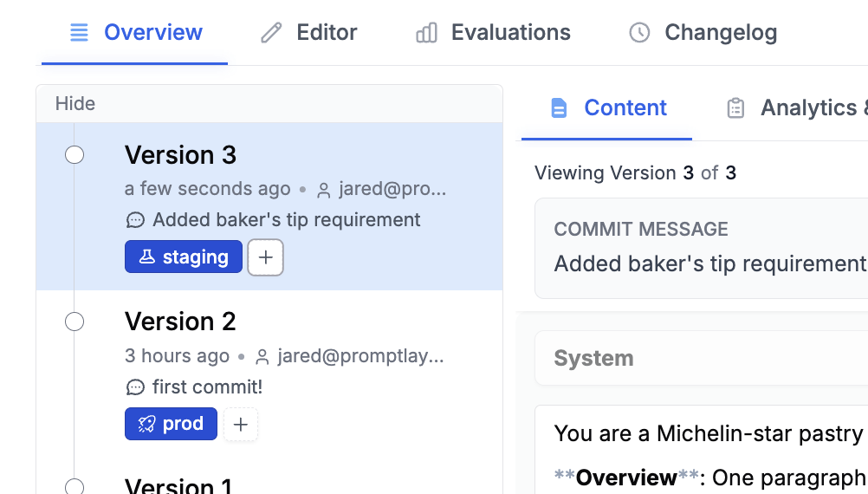868x494 pixels.
Task: Click the rocket icon on prod
Action: (x=146, y=424)
